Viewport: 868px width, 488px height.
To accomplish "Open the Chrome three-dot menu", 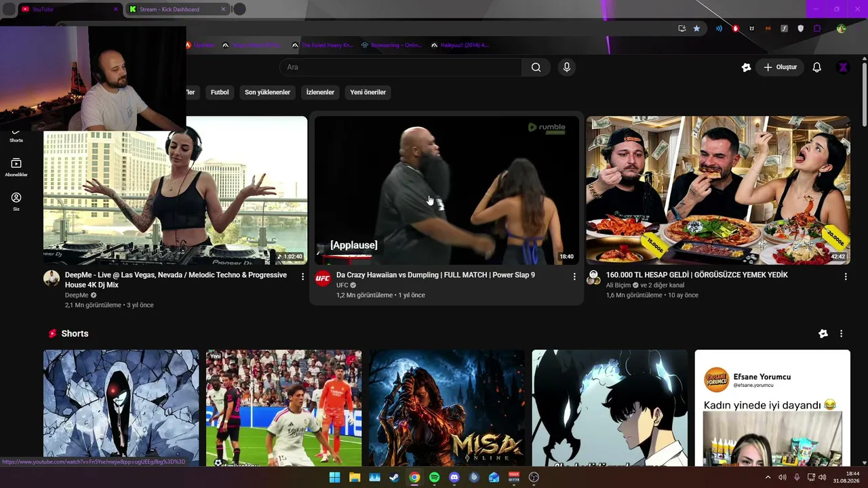I will pyautogui.click(x=858, y=28).
